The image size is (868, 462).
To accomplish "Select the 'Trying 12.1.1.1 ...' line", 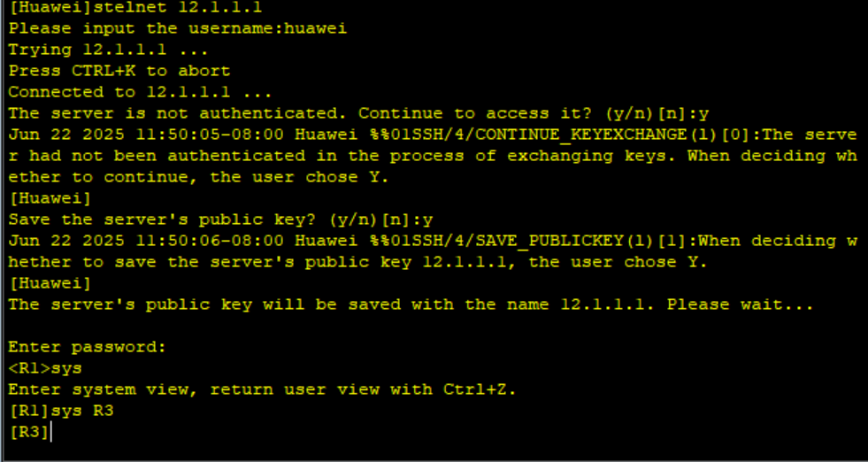I will (x=108, y=50).
